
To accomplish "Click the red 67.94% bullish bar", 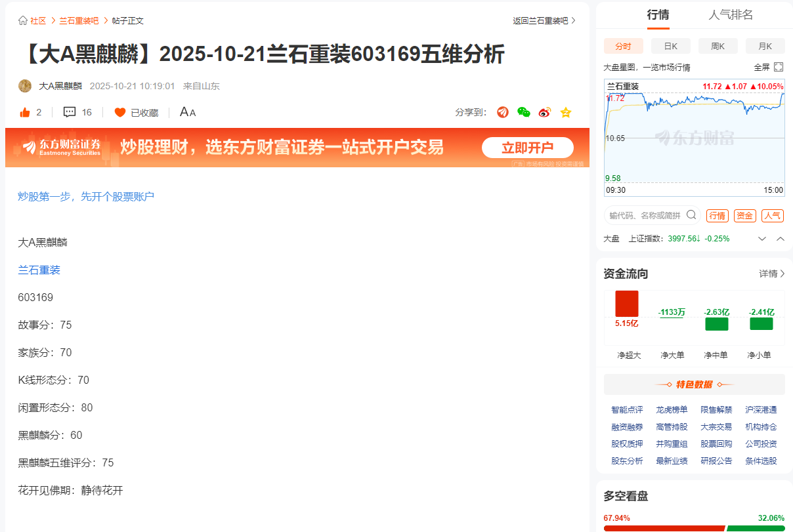I will [x=664, y=528].
